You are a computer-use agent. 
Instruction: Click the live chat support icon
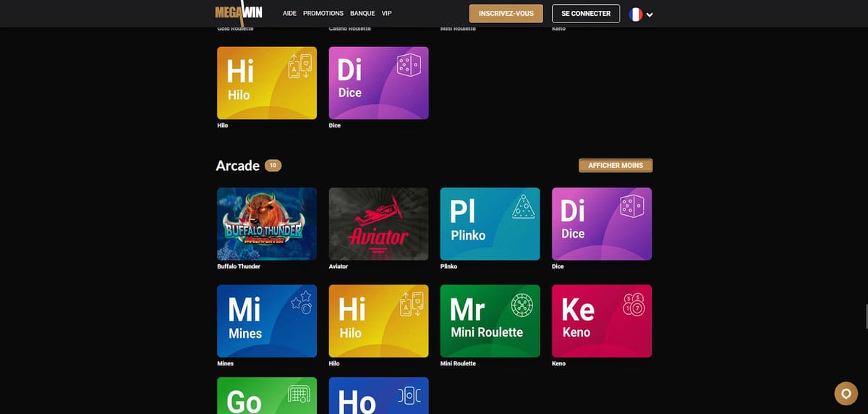click(x=846, y=393)
